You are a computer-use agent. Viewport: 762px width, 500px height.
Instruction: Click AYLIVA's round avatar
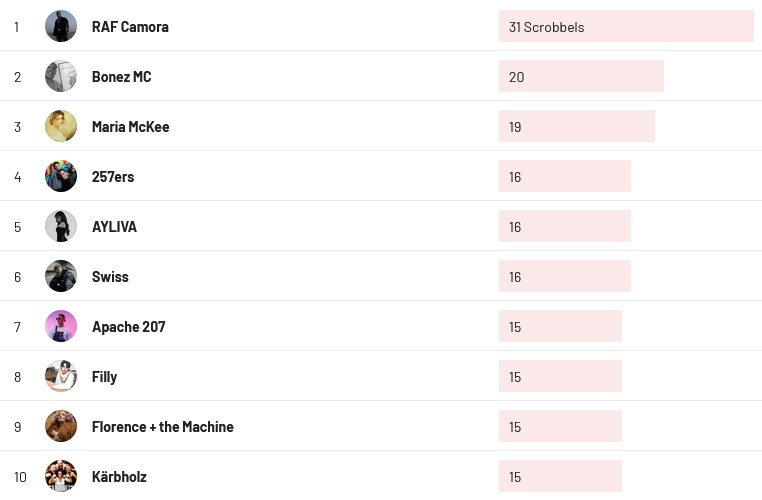click(61, 226)
